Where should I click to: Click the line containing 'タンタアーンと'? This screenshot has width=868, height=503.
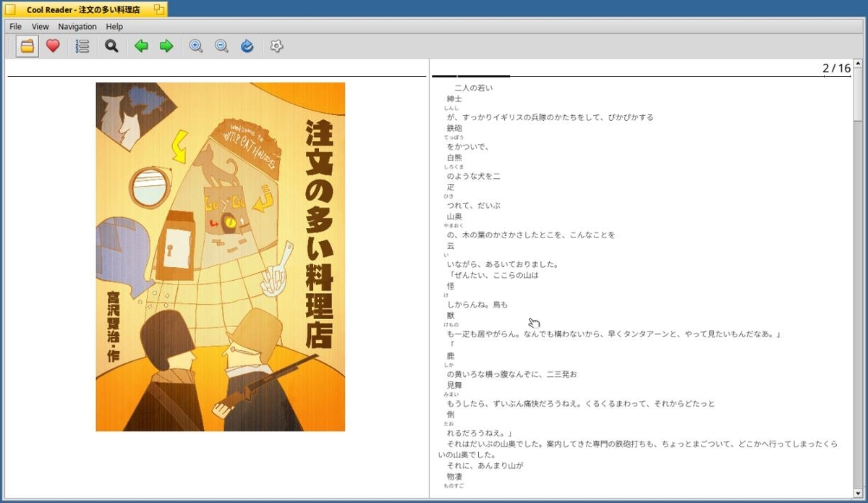pos(614,334)
